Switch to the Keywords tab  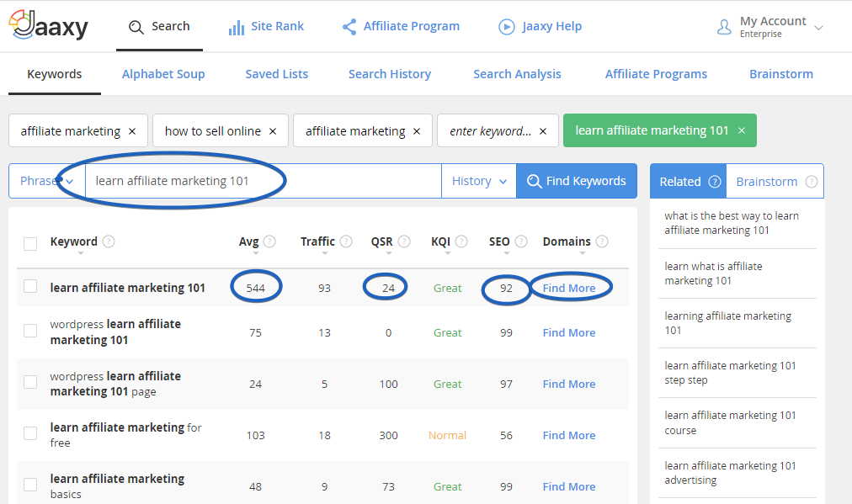55,74
